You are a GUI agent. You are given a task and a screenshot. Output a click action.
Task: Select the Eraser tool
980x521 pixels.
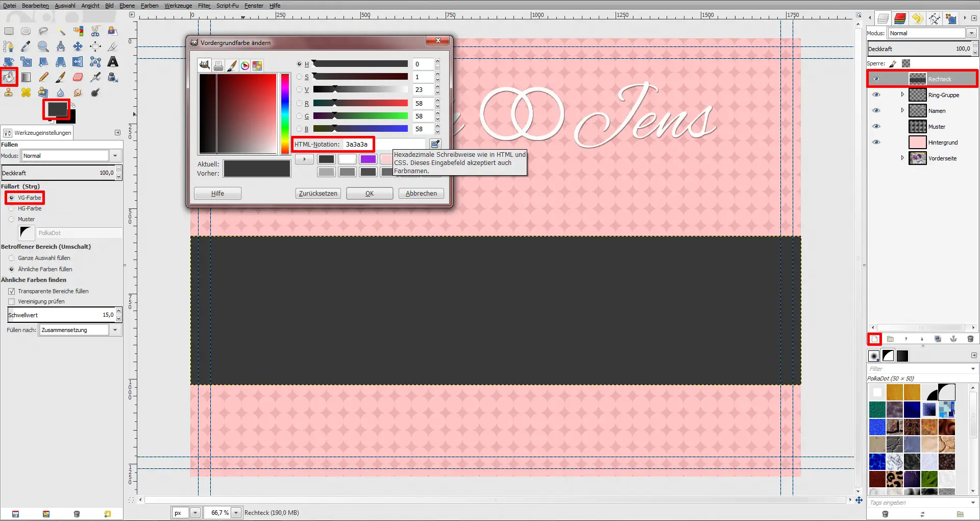[78, 77]
